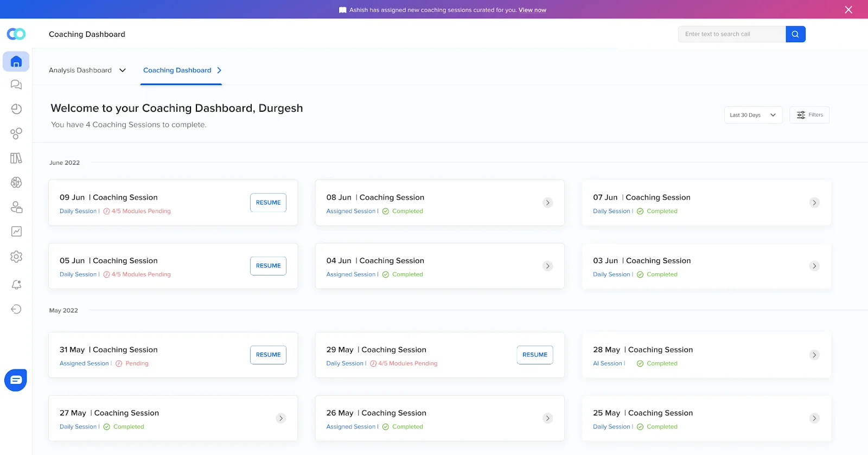The image size is (868, 455).
Task: Click the Coaching Dashboard tab chevron
Action: tap(219, 71)
